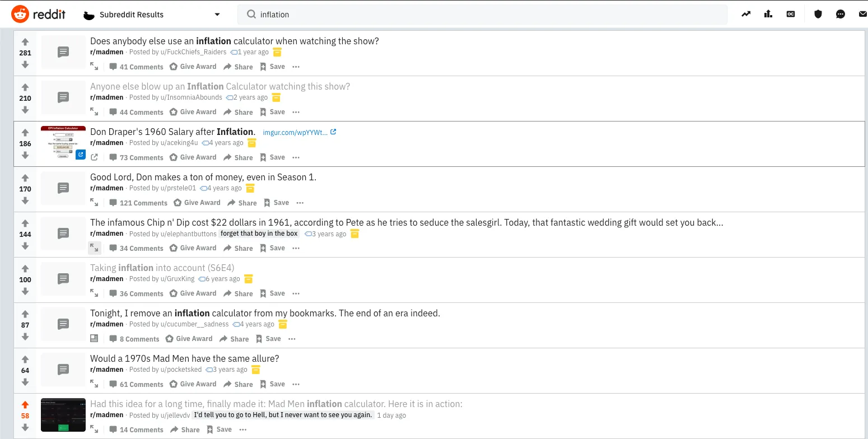Save the post with 14 comments
Screen dimensions: 868x439
pyautogui.click(x=219, y=429)
